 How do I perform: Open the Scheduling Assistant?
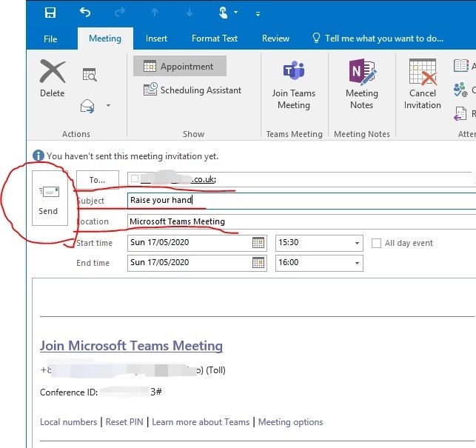point(192,90)
